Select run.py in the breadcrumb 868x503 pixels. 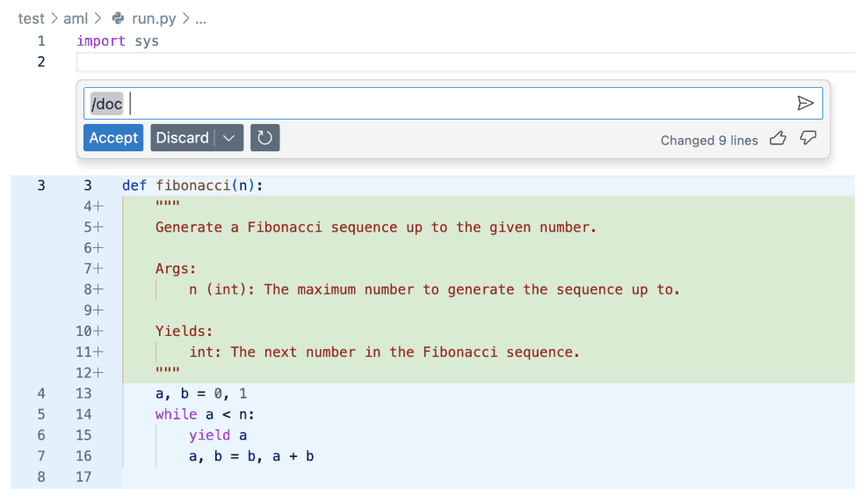pos(154,18)
